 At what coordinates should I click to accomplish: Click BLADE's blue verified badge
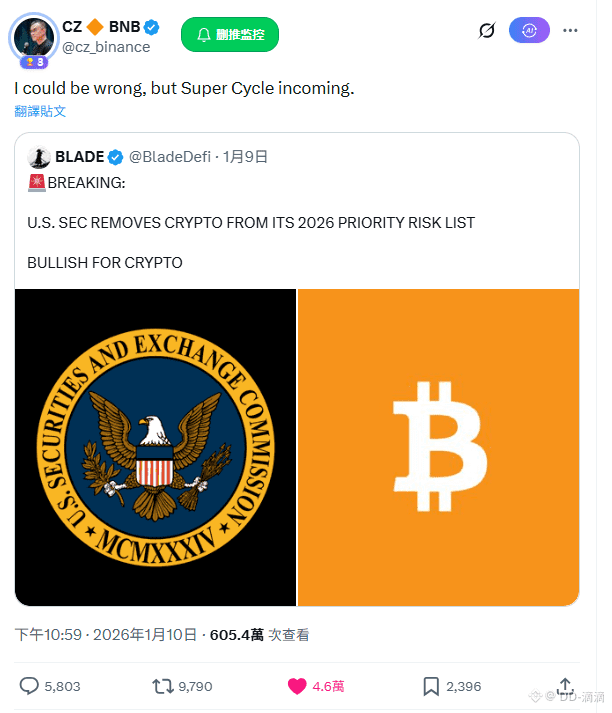click(116, 157)
